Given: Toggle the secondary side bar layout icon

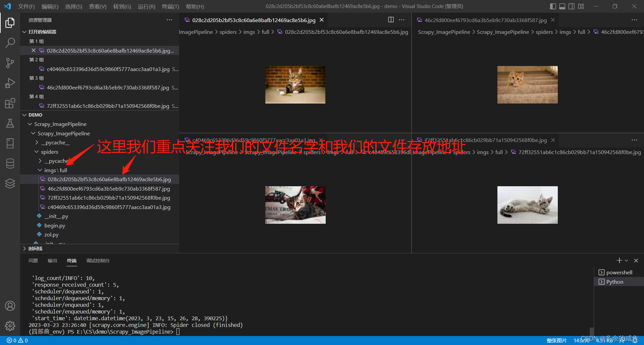Looking at the screenshot, I should (x=571, y=6).
